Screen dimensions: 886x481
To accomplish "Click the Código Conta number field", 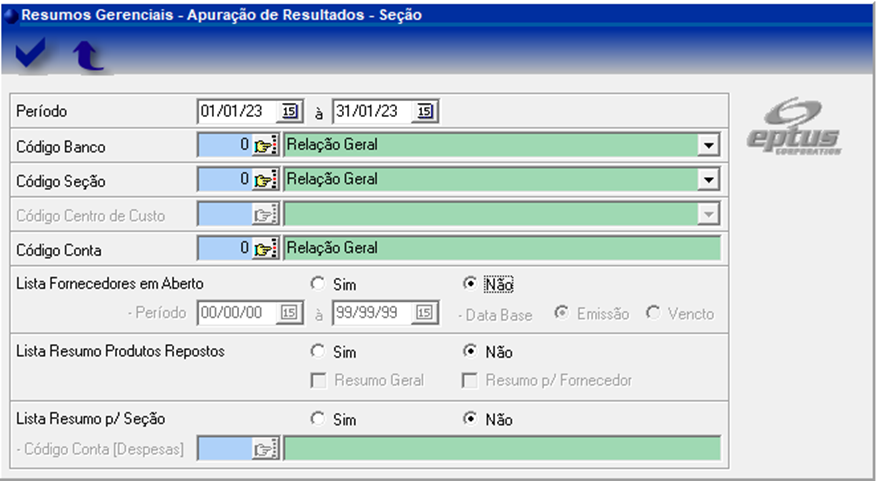I will click(x=224, y=249).
